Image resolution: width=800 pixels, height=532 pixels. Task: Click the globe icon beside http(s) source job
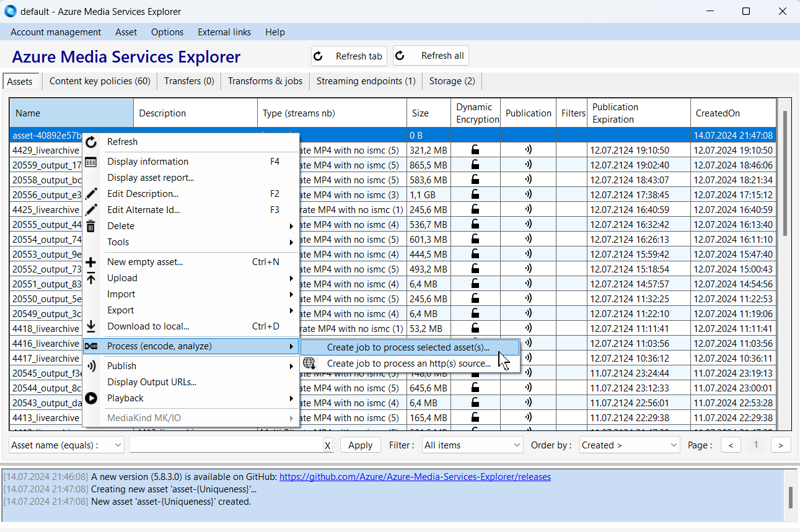(x=309, y=364)
